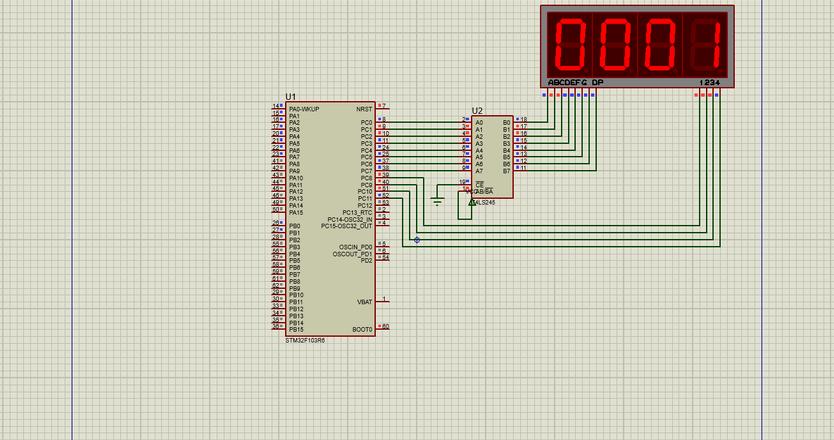Click the B7 pin label on U2
This screenshot has width=834, height=440.
pyautogui.click(x=506, y=171)
